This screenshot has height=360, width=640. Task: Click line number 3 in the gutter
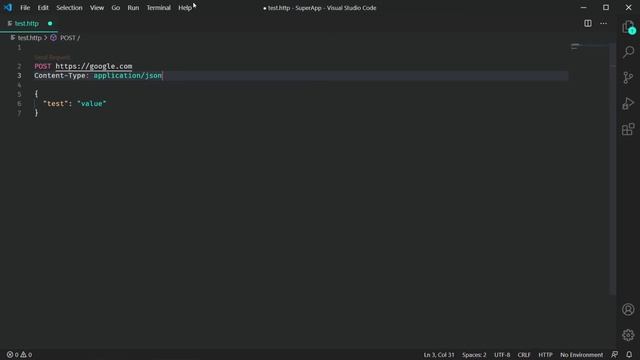(19, 76)
